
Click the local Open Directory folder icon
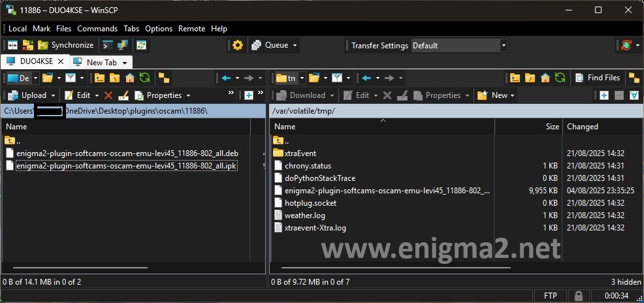48,78
